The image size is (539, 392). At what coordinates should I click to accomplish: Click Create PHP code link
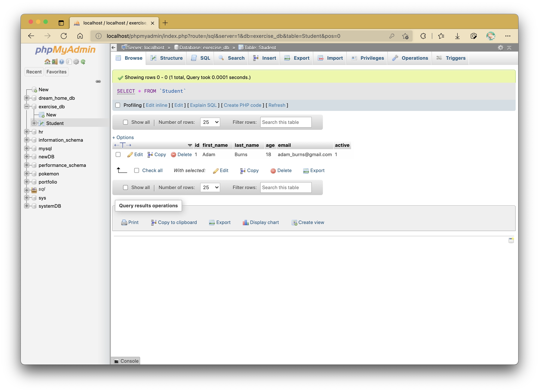pyautogui.click(x=242, y=105)
